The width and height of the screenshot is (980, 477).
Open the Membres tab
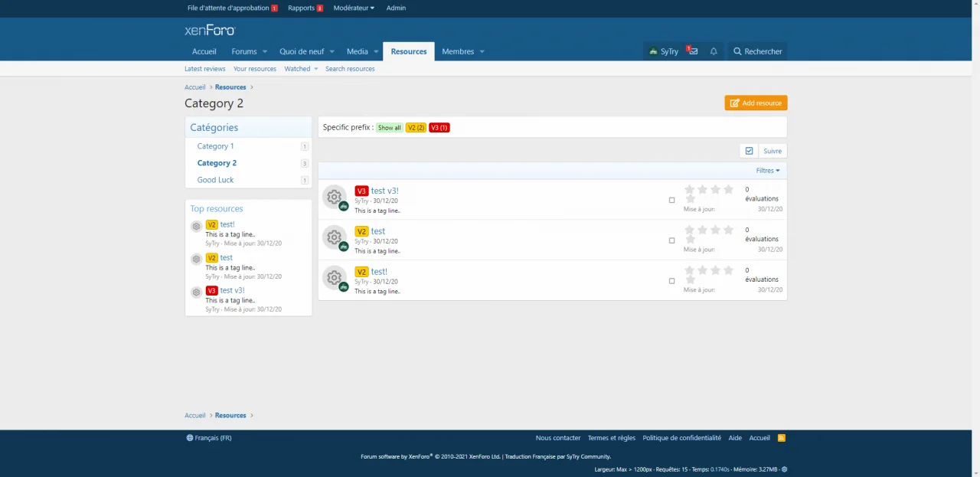click(x=458, y=51)
